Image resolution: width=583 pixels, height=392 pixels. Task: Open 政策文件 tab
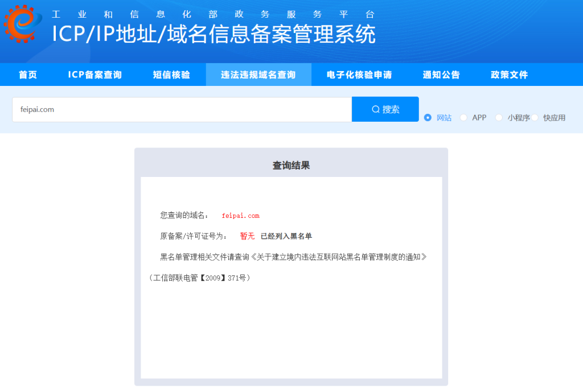pos(510,75)
